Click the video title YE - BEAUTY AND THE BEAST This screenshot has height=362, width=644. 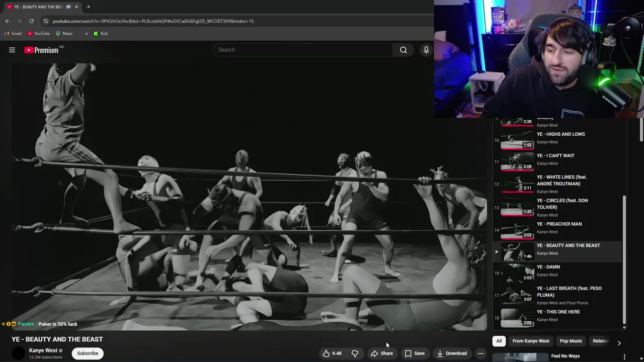(57, 339)
